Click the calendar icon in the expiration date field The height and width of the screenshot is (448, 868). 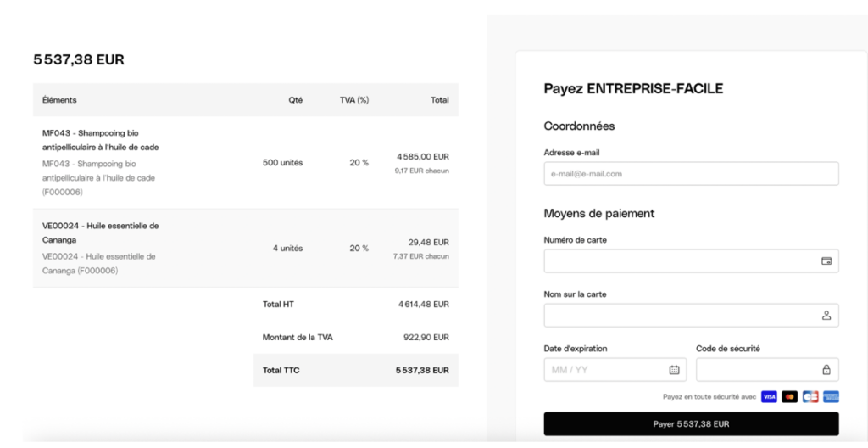(674, 370)
